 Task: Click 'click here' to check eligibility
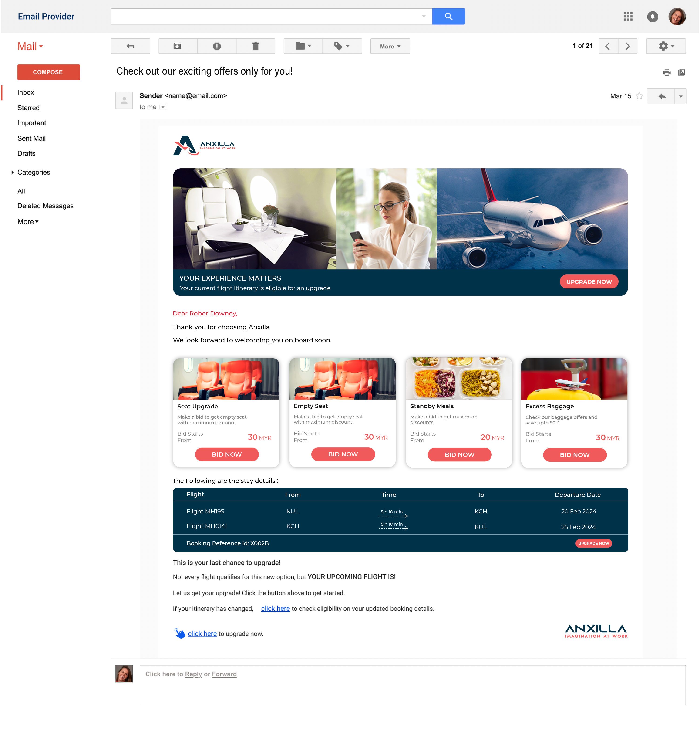(275, 608)
